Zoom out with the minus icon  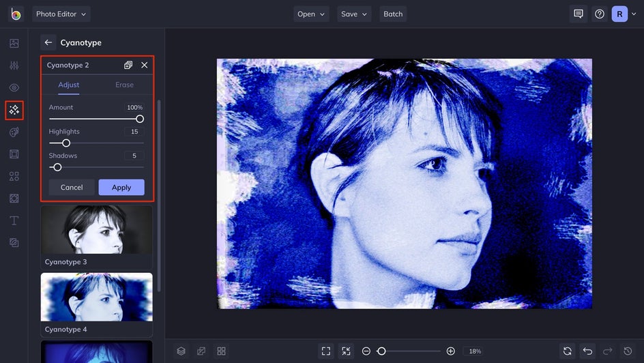pyautogui.click(x=366, y=351)
